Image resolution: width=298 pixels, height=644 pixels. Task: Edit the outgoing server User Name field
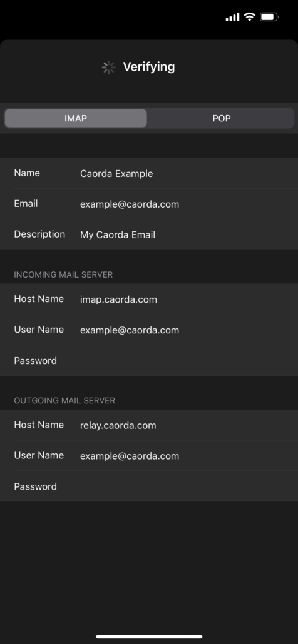tap(149, 456)
